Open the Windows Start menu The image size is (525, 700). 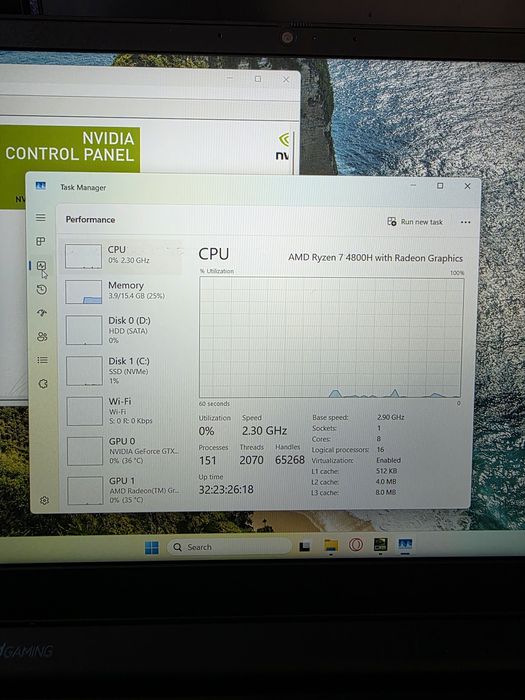152,548
